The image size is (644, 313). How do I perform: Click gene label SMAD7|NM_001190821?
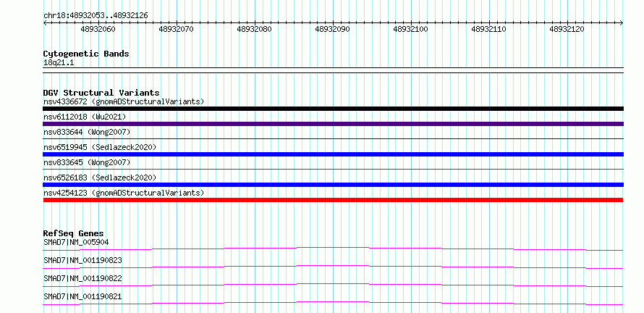tap(82, 296)
